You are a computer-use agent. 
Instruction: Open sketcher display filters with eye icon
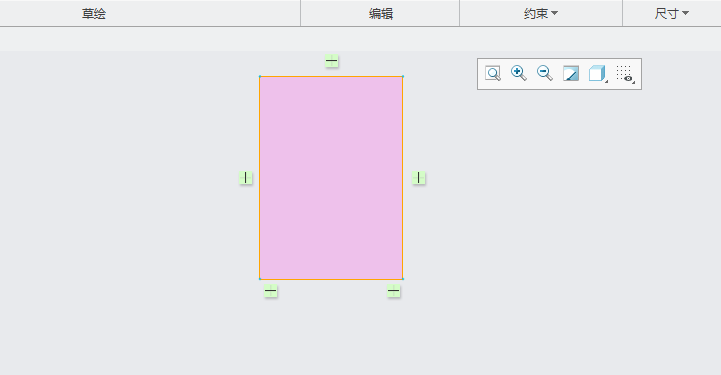tap(625, 74)
